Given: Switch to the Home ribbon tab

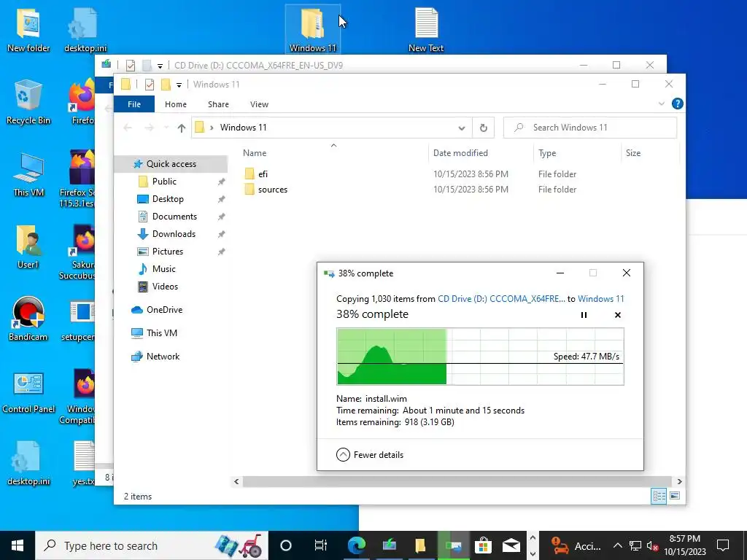Looking at the screenshot, I should coord(176,104).
